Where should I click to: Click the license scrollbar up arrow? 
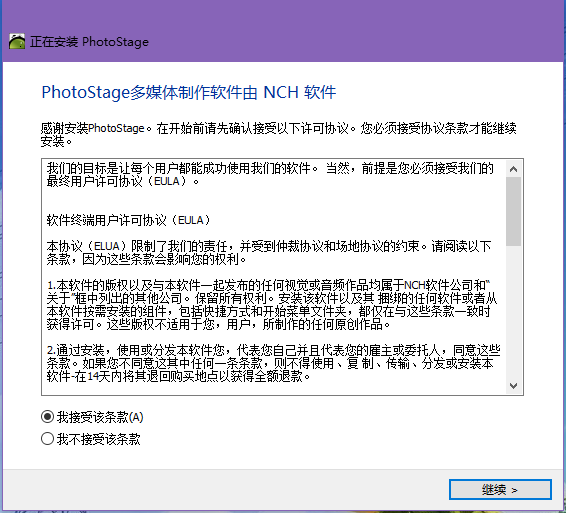click(513, 169)
